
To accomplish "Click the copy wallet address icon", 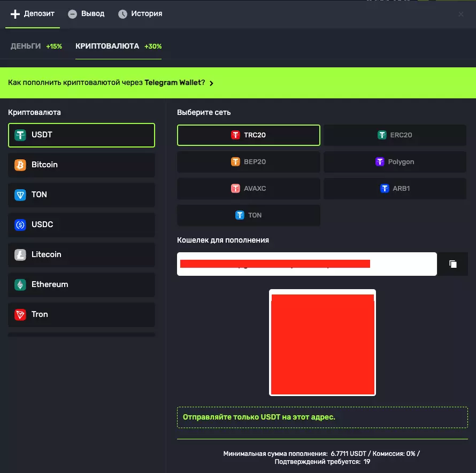I will point(452,264).
